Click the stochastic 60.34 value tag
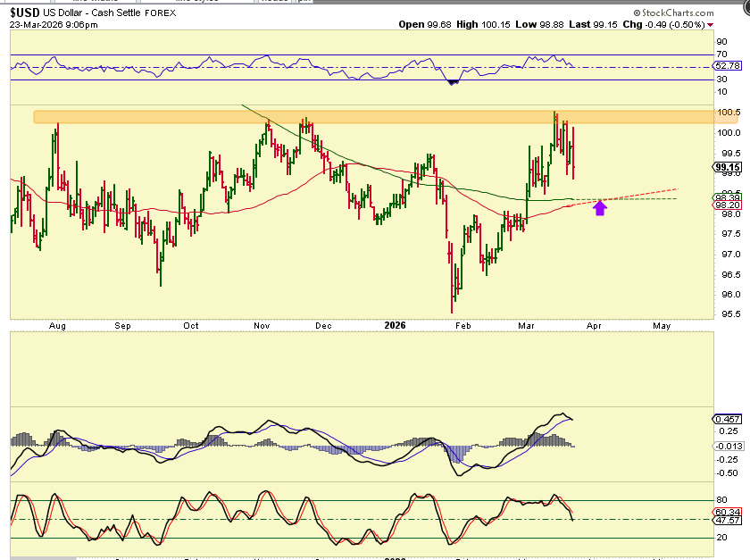750x560 pixels. (x=727, y=511)
